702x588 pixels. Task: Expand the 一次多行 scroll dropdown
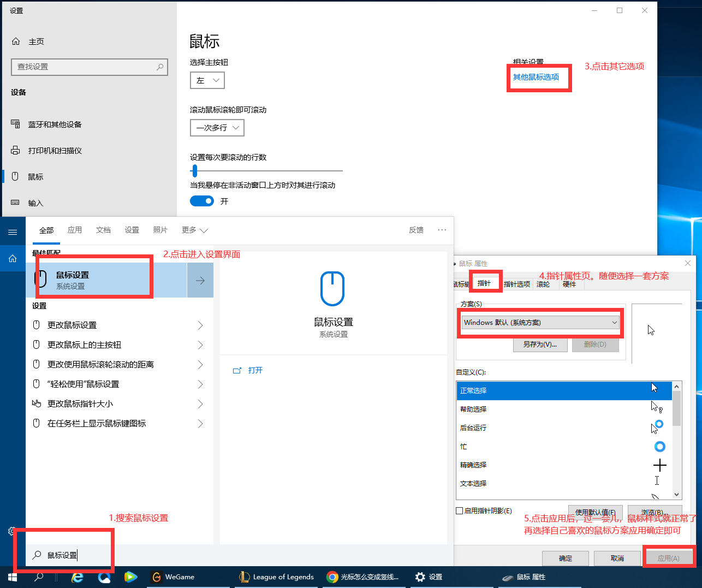(x=217, y=128)
